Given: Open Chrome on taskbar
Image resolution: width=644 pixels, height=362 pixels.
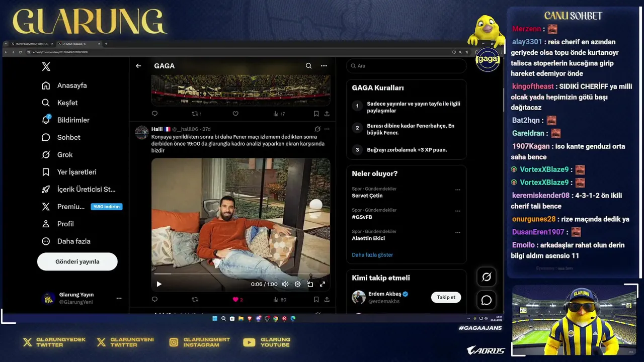Looking at the screenshot, I should (x=275, y=318).
